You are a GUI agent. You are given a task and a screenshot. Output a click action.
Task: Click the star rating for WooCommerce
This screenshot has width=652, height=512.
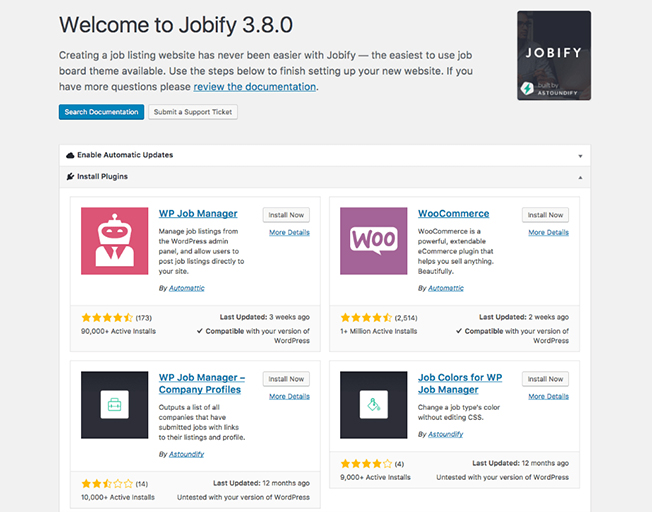(366, 318)
